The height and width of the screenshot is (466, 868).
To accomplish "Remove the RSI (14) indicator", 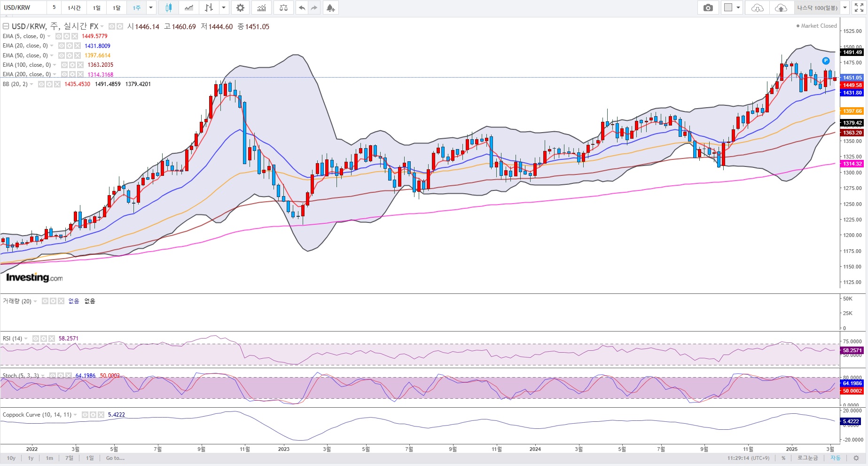I will 52,339.
